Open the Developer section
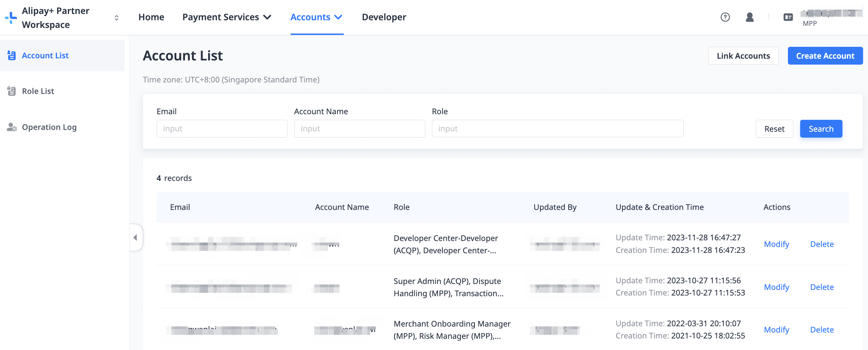868x350 pixels. pos(384,17)
